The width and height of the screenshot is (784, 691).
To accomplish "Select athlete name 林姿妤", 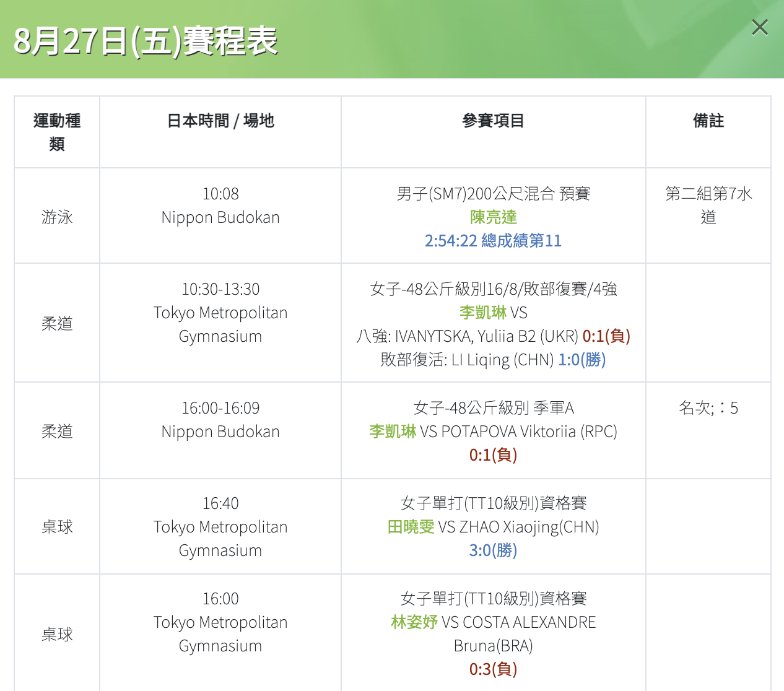I will 414,622.
